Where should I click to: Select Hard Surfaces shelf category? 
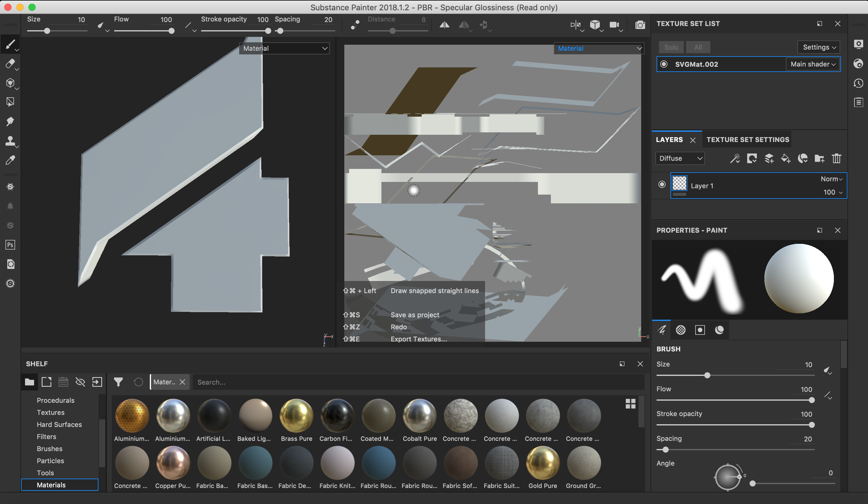(x=59, y=425)
